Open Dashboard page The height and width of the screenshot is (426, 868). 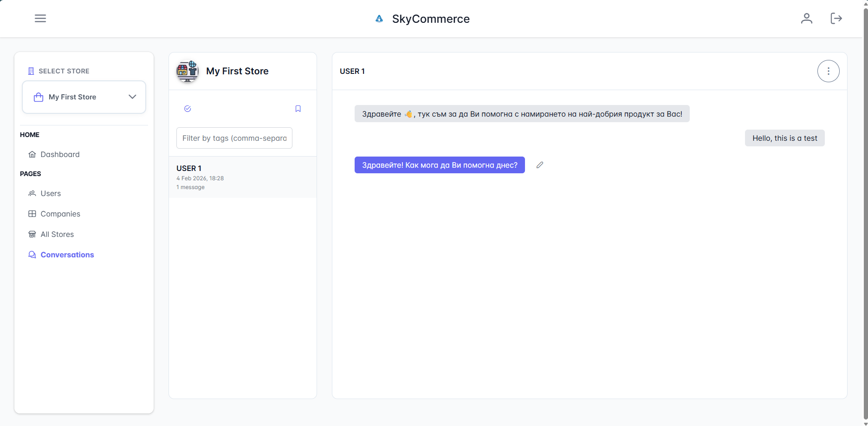click(x=60, y=154)
